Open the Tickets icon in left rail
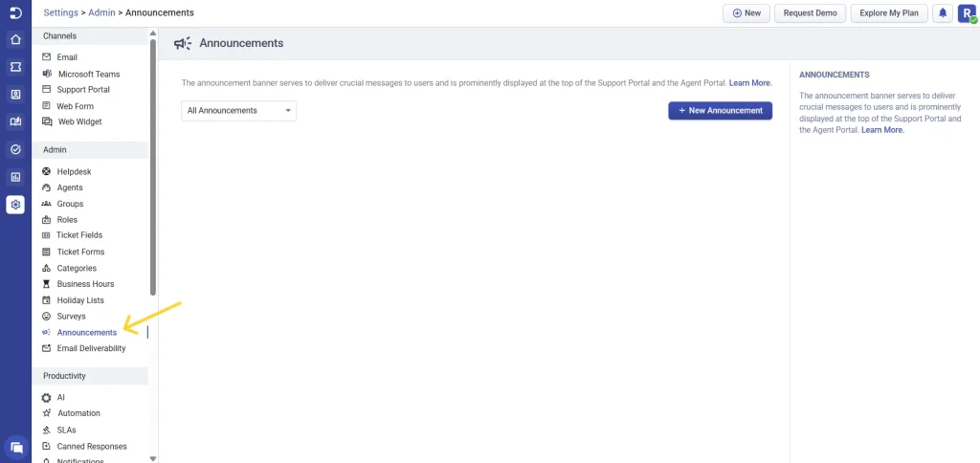 coord(15,66)
